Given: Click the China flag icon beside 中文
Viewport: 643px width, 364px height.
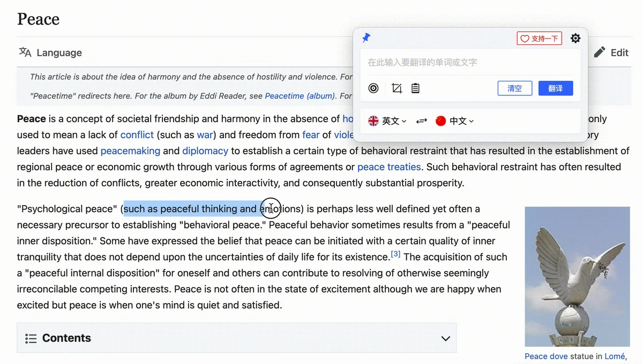Looking at the screenshot, I should point(440,121).
